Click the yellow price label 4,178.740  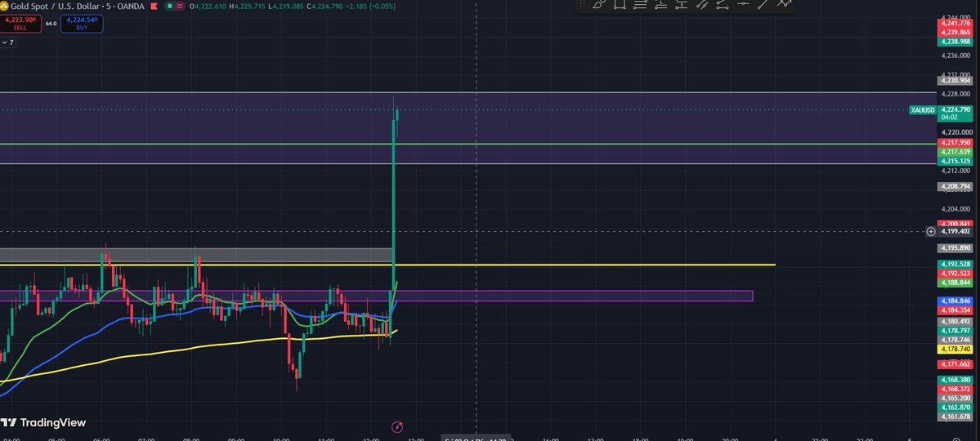point(955,350)
